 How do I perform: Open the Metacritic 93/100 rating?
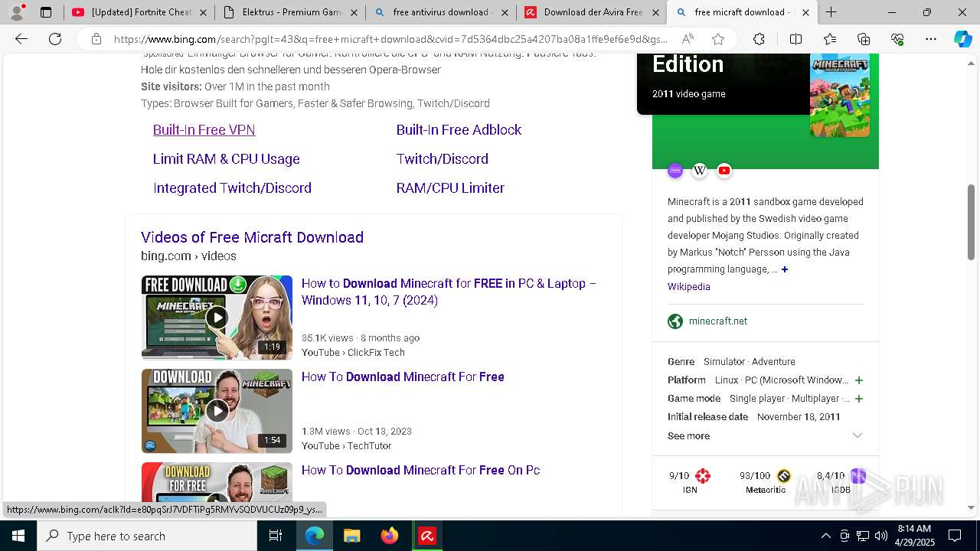pyautogui.click(x=765, y=482)
